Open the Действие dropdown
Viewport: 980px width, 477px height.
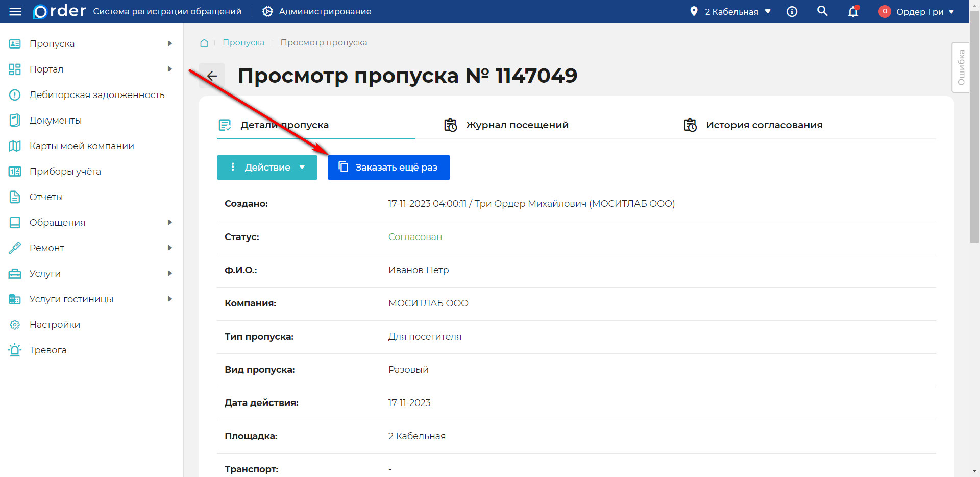click(267, 167)
